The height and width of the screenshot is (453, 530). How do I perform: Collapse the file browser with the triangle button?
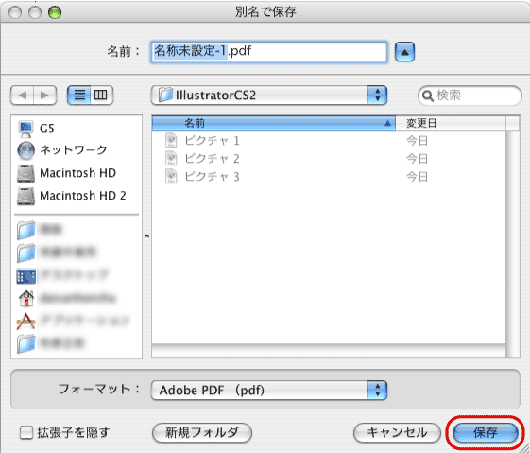tap(405, 52)
